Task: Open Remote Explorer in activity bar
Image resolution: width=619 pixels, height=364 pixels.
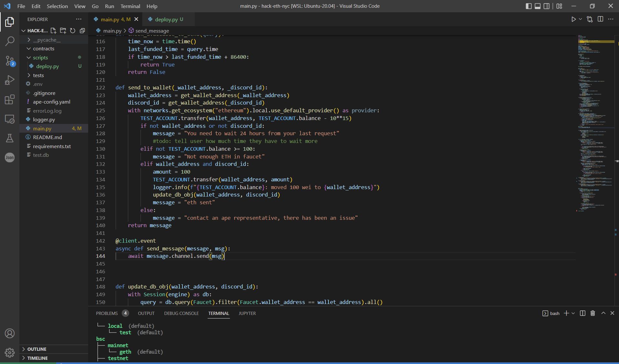Action: point(10,119)
